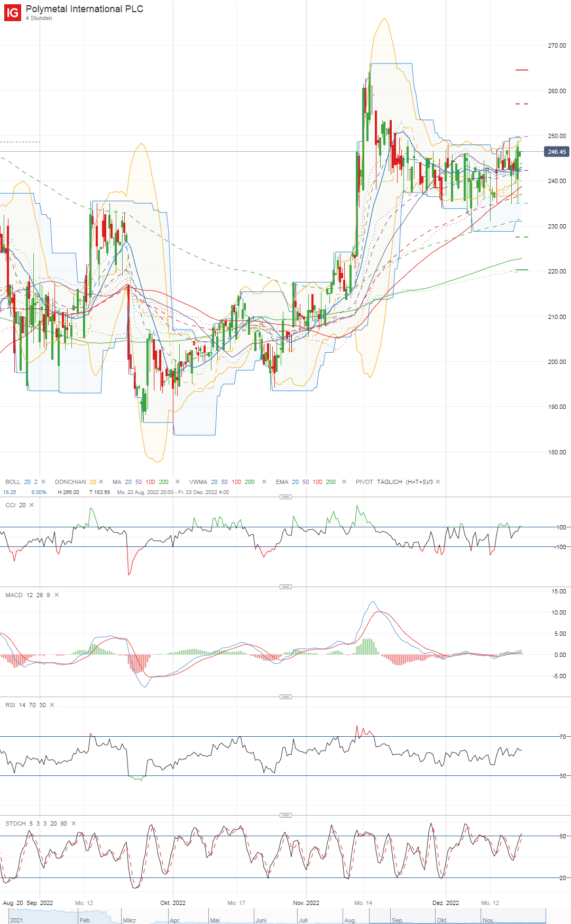The width and height of the screenshot is (571, 924).
Task: Remove the PIVOT TÄGLICH indicator
Action: click(x=438, y=482)
